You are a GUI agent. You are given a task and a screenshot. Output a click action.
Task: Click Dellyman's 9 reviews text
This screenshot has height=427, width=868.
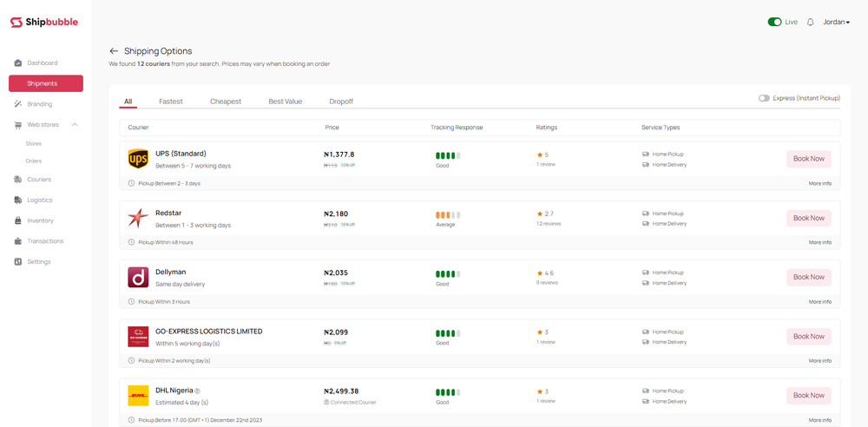548,283
